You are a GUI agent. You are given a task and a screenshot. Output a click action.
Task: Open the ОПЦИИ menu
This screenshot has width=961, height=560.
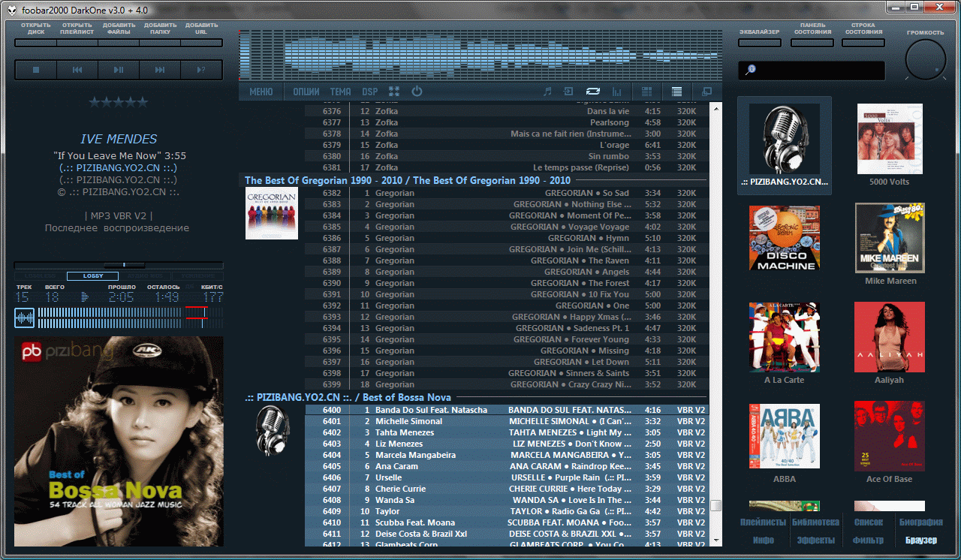point(306,92)
